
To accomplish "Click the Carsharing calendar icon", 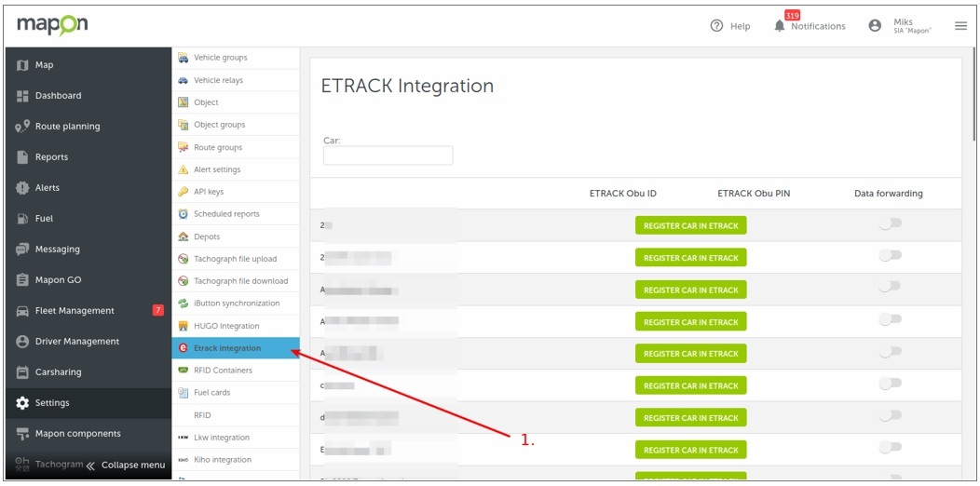I will pos(22,372).
